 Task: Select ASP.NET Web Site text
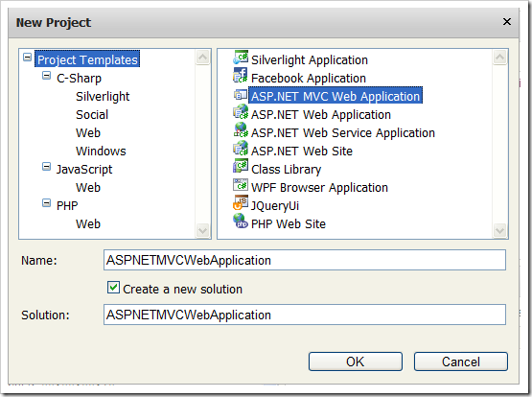pyautogui.click(x=302, y=151)
